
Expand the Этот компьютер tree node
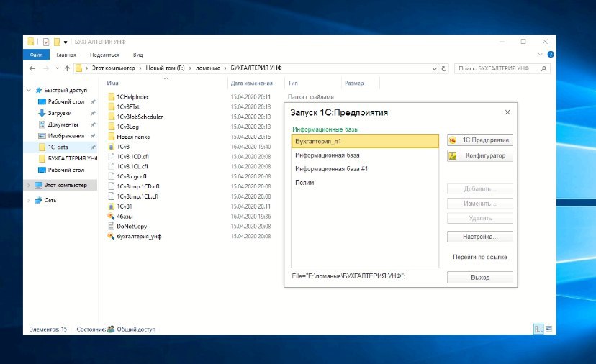point(29,185)
